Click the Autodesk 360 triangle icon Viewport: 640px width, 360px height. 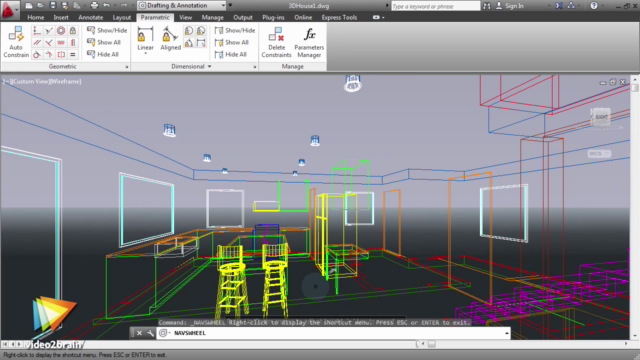pos(571,6)
